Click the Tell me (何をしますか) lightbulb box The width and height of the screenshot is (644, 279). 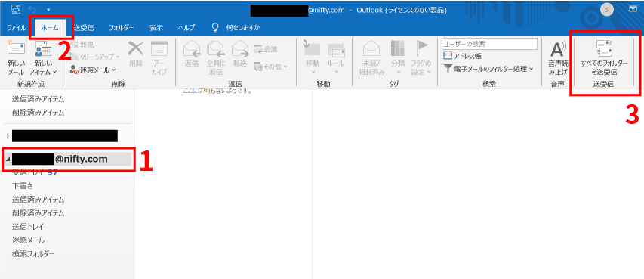pos(236,28)
